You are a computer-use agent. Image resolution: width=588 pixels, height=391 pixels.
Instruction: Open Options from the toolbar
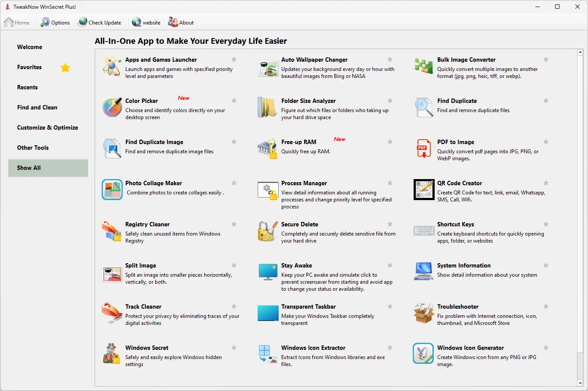(55, 22)
